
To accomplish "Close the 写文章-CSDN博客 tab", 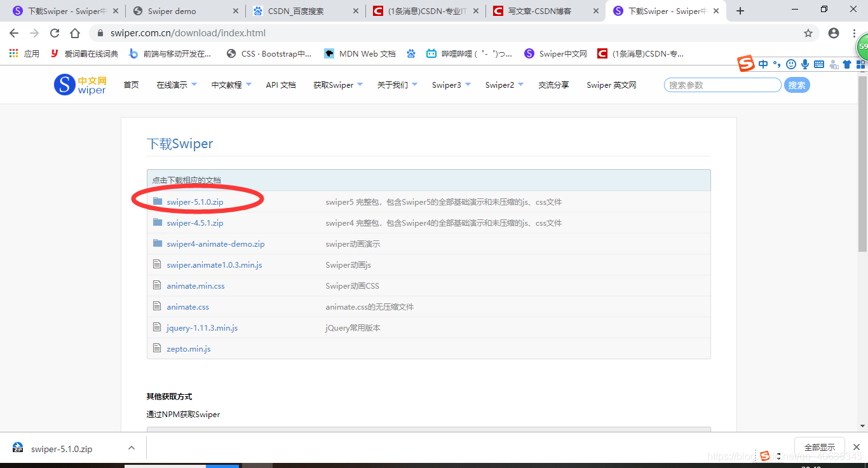I will [x=595, y=11].
